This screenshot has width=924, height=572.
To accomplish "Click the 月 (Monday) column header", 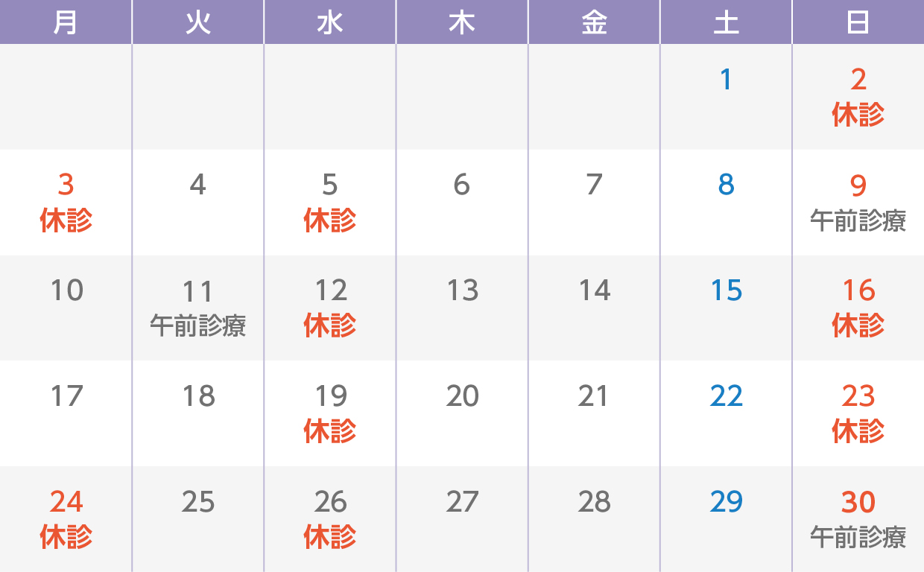I will [66, 22].
